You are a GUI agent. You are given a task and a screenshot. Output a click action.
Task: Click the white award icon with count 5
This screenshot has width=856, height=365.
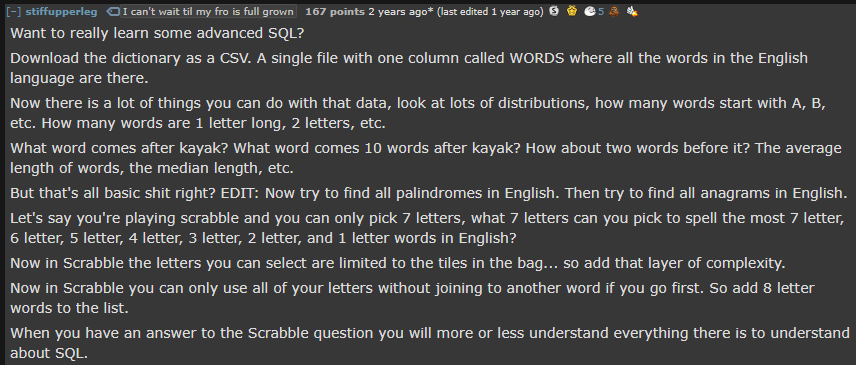tap(590, 11)
